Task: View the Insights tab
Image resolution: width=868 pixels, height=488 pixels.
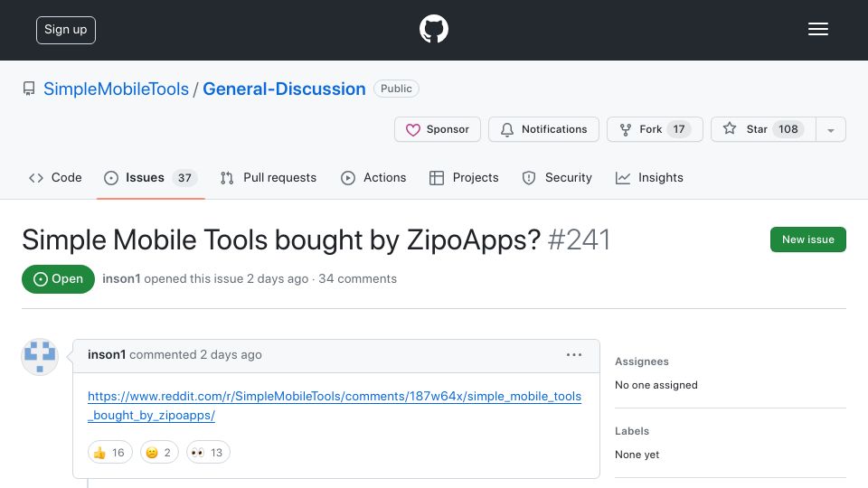Action: [649, 178]
